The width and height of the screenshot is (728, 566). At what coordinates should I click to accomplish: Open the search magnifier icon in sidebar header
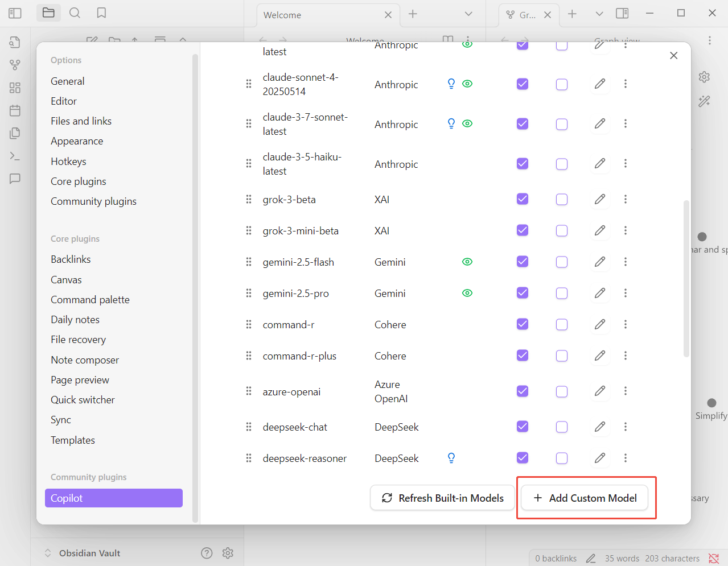point(75,13)
